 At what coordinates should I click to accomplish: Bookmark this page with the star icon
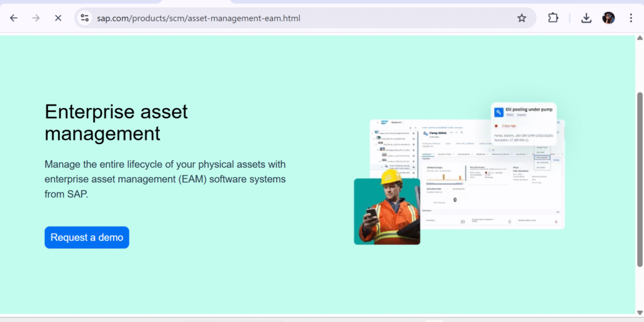[521, 18]
